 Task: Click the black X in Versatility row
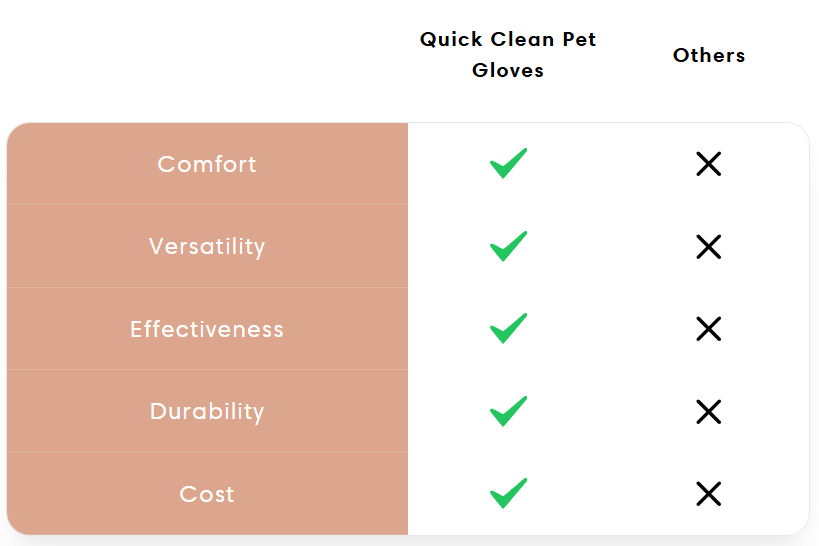[708, 246]
